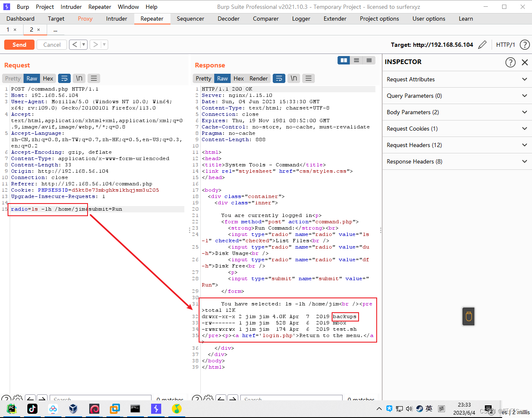Switch to the Decoder tab
532x418 pixels.
[x=229, y=19]
